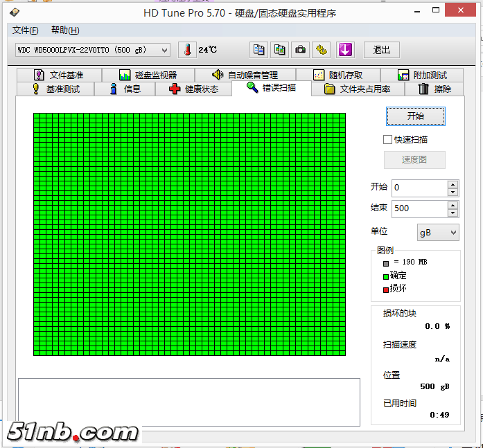Enable the 快速扫描 quick scan checkbox
Screen dimensions: 483x448
(387, 139)
